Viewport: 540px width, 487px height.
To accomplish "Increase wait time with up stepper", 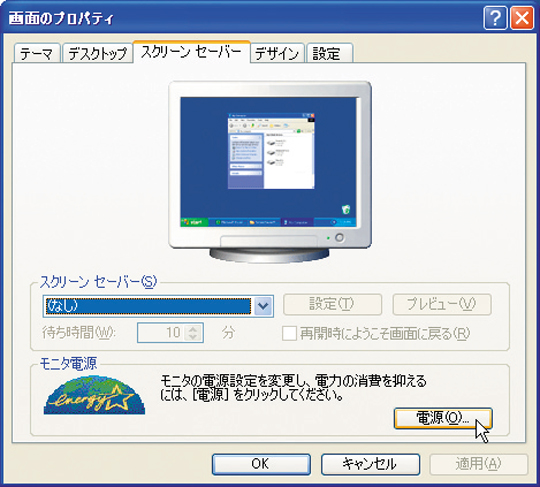I will tap(193, 329).
